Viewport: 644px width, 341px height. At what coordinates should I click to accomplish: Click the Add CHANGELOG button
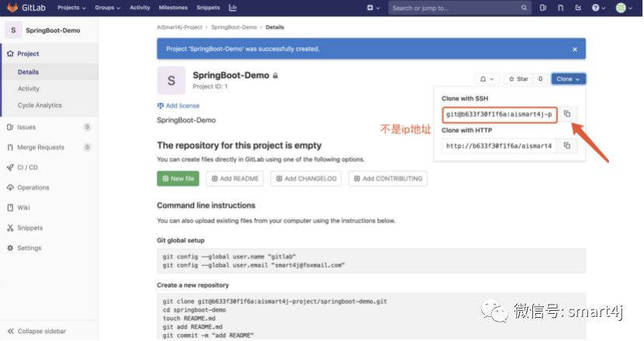point(306,178)
